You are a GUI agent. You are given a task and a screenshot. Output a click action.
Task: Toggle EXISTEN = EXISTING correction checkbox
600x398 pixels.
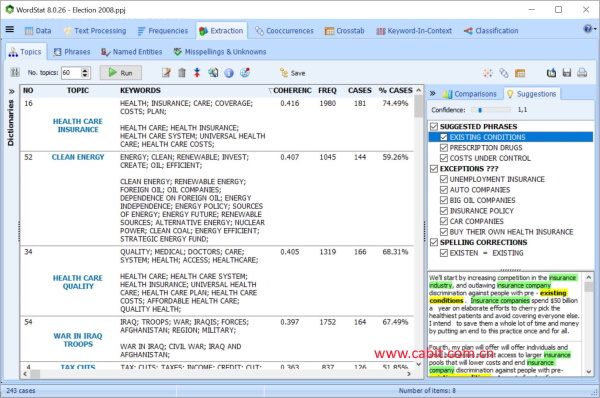coord(444,253)
